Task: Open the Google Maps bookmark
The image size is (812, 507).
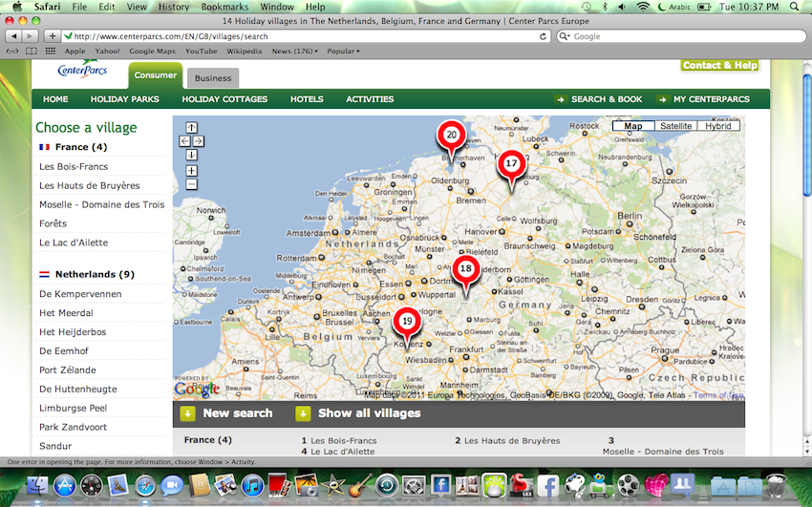Action: coord(152,52)
